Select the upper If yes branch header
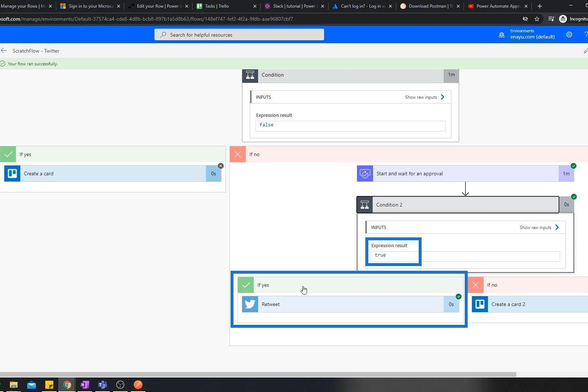 [113, 154]
